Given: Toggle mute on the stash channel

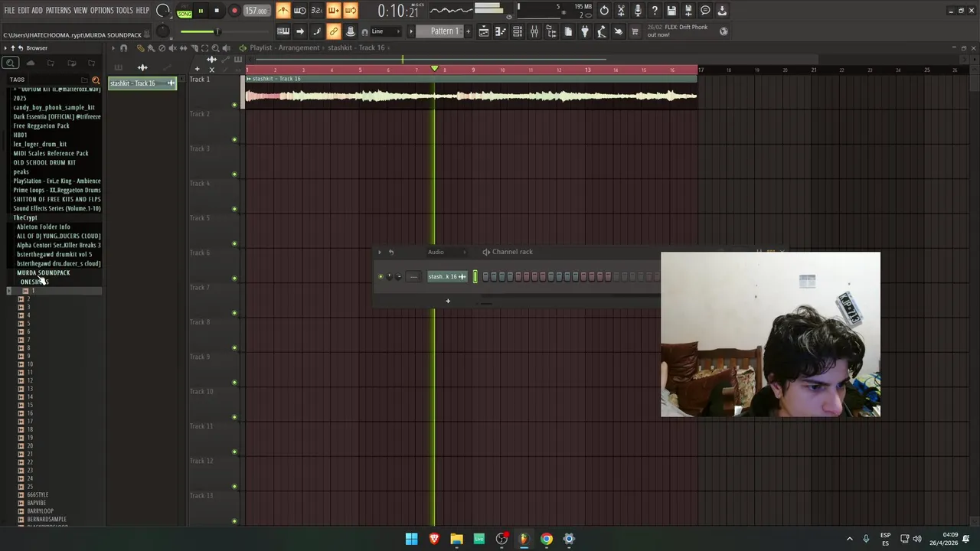Looking at the screenshot, I should click(x=381, y=276).
